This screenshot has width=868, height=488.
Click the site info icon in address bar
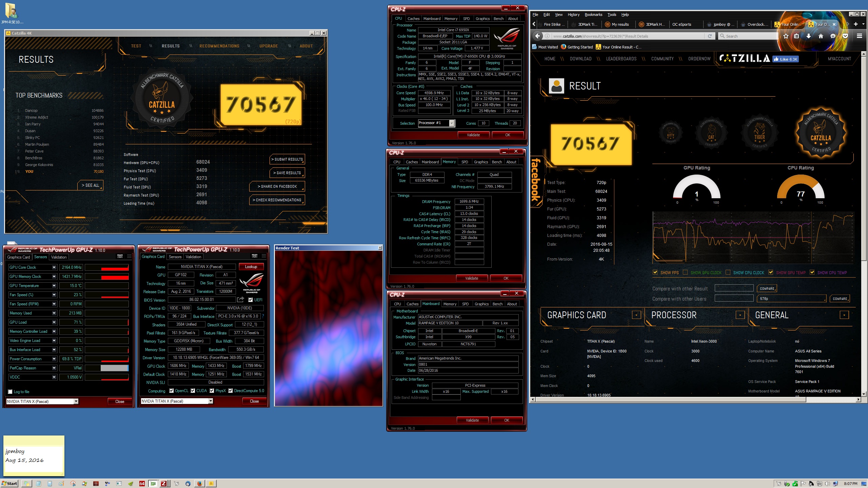point(547,36)
